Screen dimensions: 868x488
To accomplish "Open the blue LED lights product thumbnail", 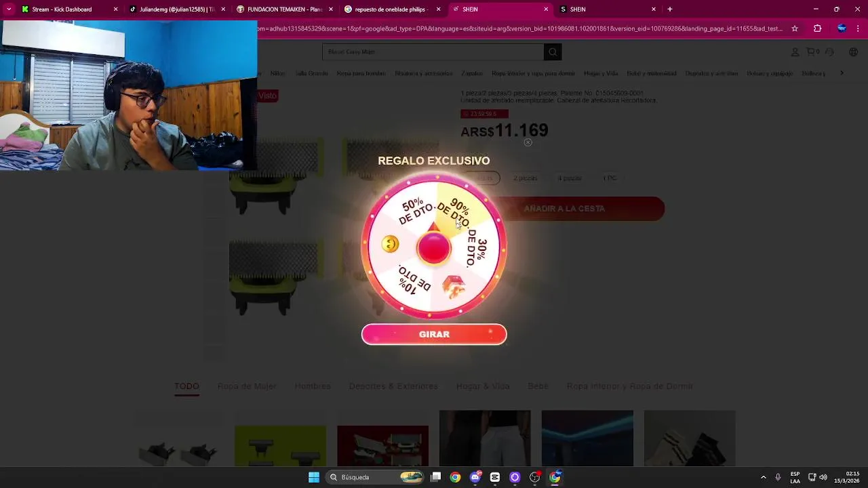I will pos(587,439).
